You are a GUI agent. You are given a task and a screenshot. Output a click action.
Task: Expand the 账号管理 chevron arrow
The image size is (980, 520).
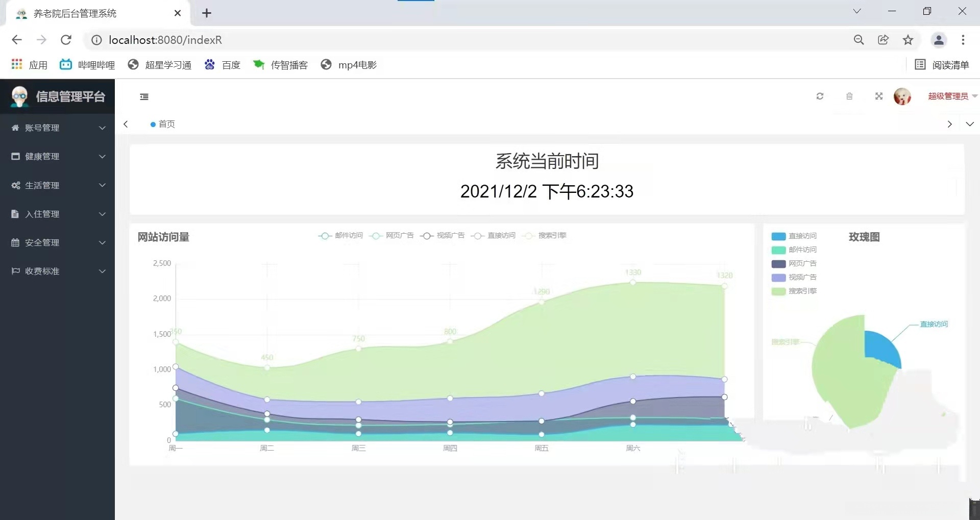tap(102, 128)
